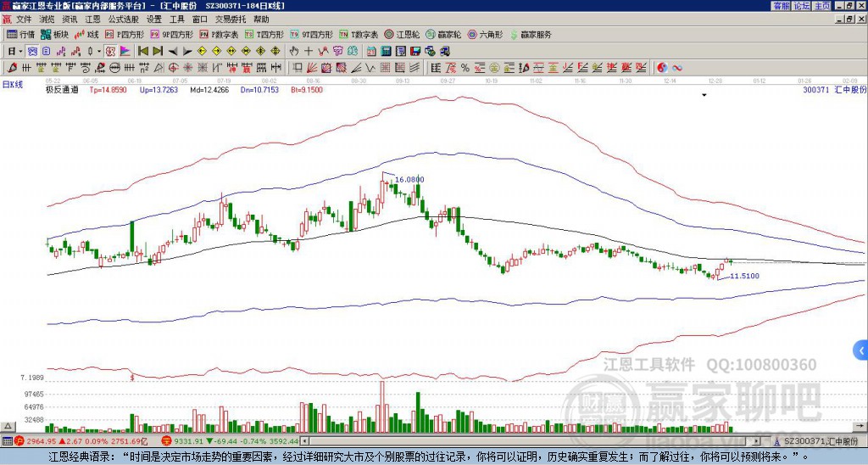Click the 主页 homepage button
This screenshot has width=868, height=465.
(x=822, y=6)
